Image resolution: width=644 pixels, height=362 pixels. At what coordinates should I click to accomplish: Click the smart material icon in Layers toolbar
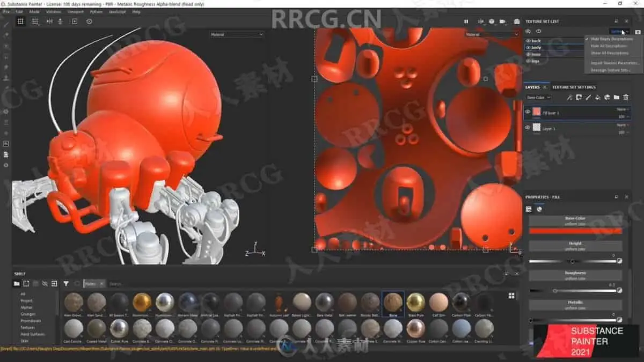(607, 97)
